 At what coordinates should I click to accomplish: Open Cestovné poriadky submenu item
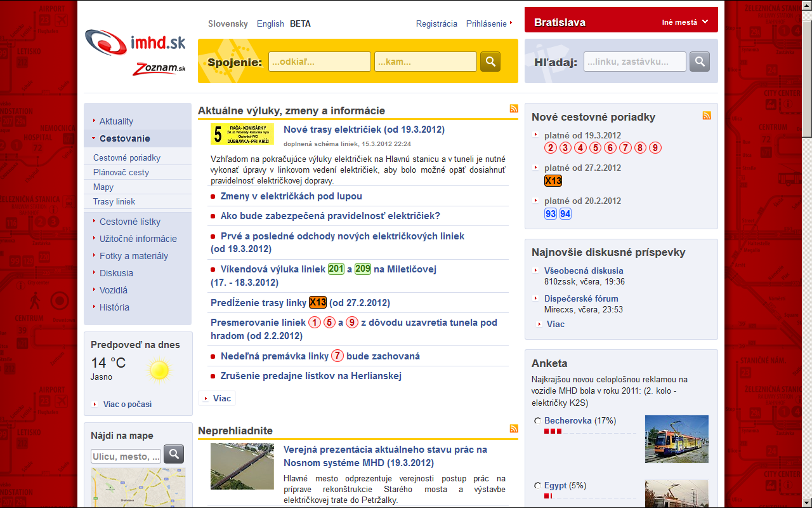click(127, 157)
